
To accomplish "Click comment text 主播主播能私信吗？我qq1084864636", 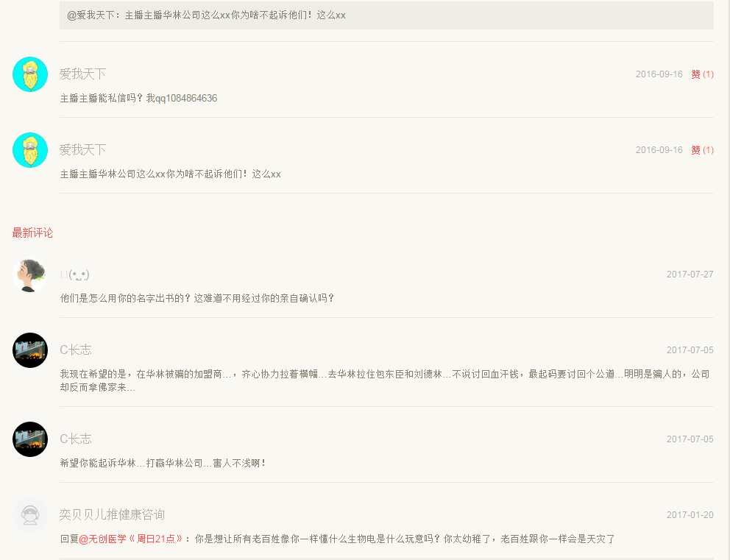I will [138, 98].
